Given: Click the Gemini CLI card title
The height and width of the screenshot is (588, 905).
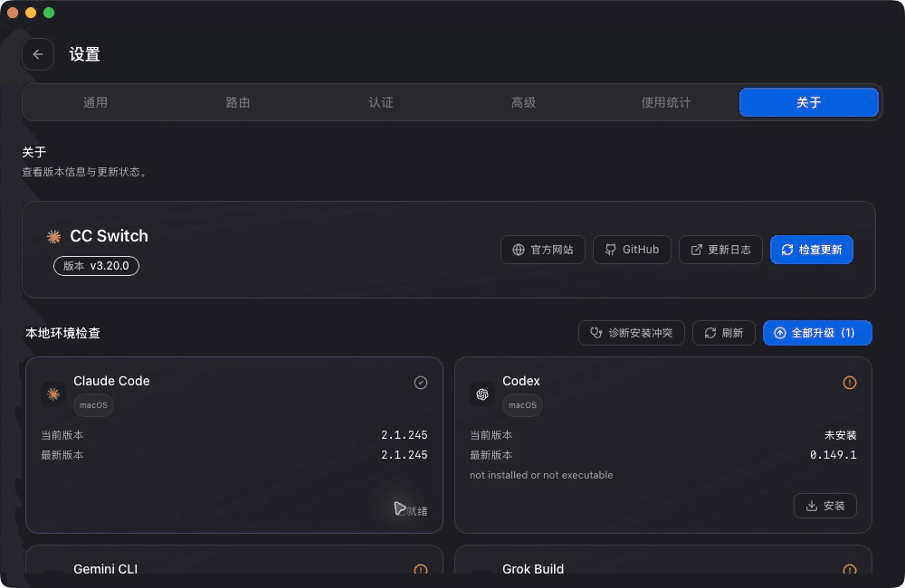Looking at the screenshot, I should [x=106, y=569].
